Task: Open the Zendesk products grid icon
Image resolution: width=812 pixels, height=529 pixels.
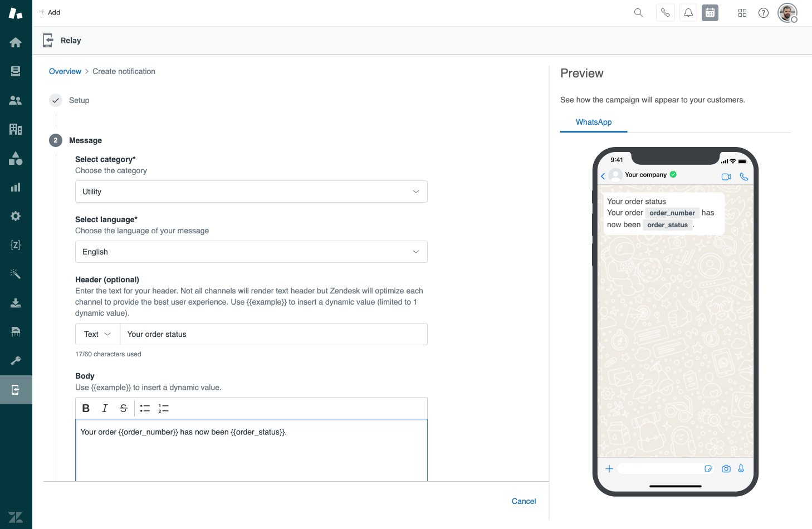Action: tap(742, 13)
